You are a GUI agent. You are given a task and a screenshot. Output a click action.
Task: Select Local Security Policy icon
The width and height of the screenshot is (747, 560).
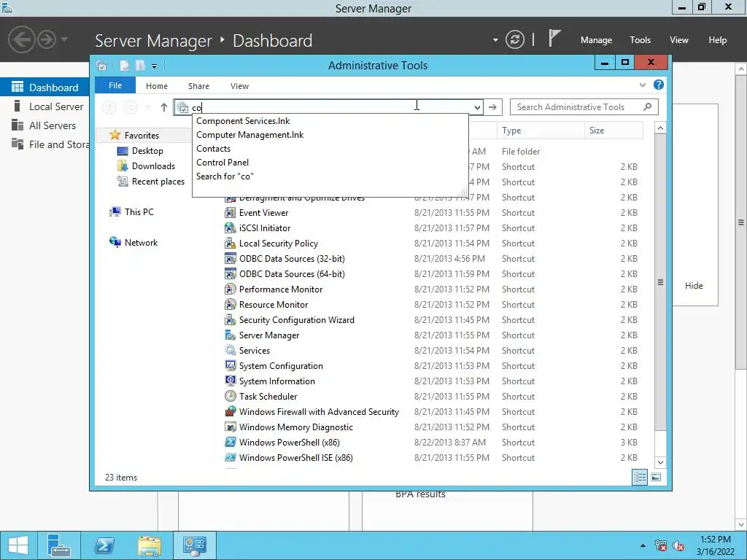click(230, 244)
